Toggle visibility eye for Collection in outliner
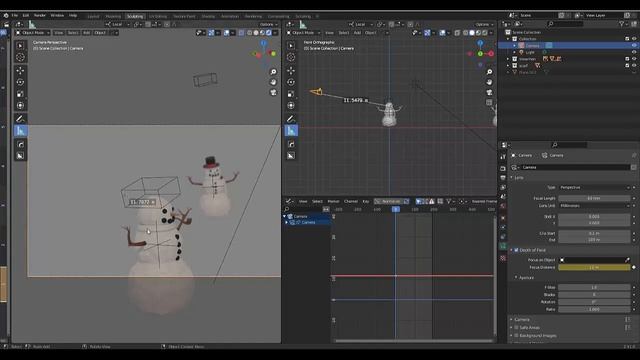 click(x=634, y=39)
